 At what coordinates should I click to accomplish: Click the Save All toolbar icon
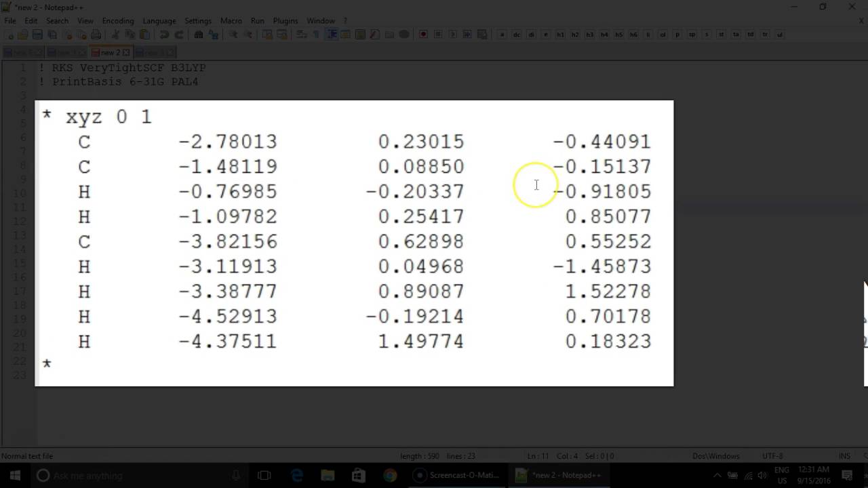pyautogui.click(x=52, y=35)
